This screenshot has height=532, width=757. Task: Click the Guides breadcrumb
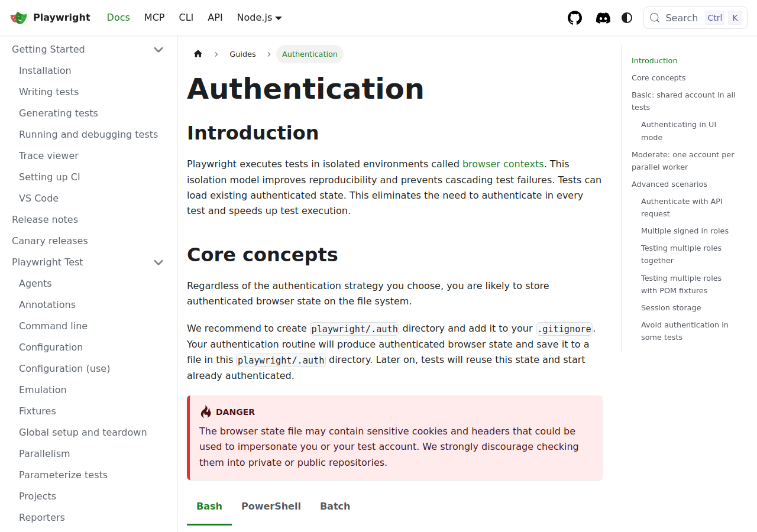242,54
